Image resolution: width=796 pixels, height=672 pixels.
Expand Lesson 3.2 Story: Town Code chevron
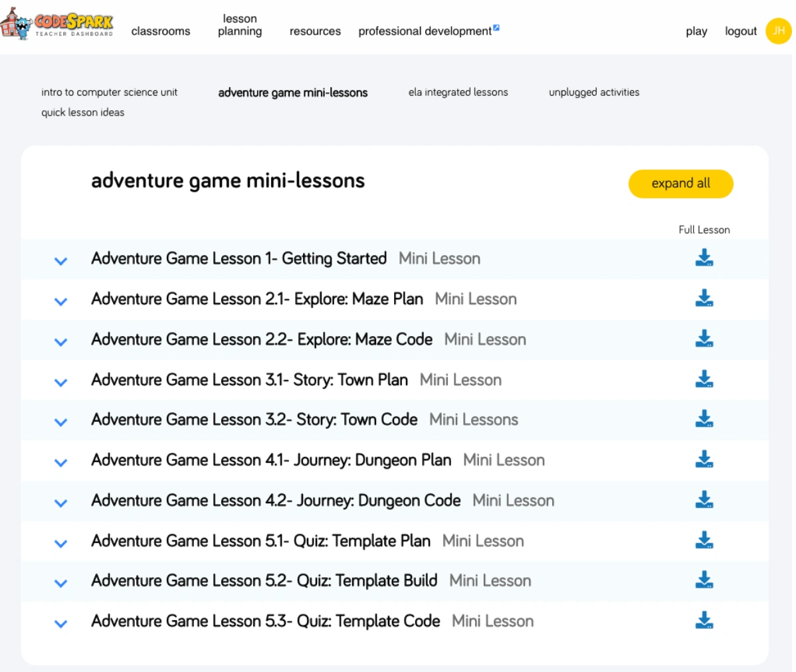[60, 422]
